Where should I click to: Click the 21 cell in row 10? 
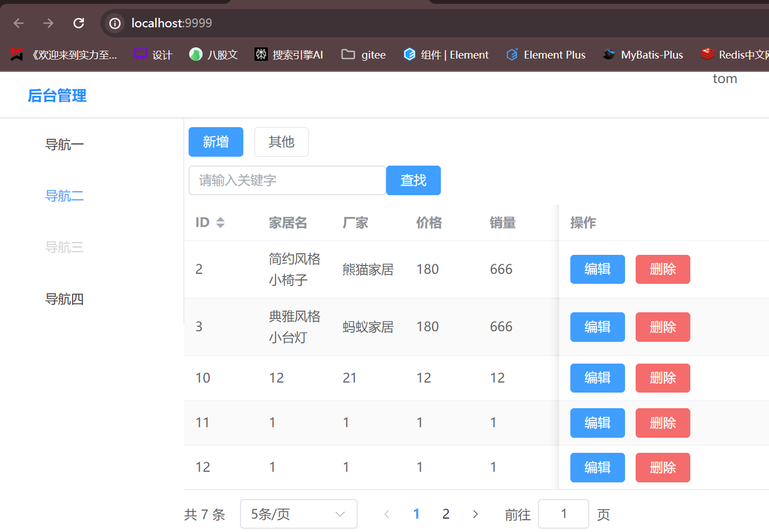coord(350,378)
